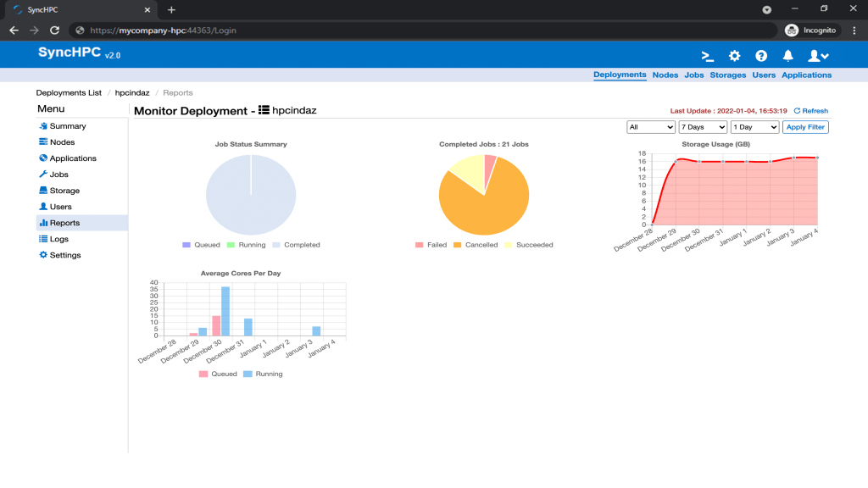Click the help question mark icon
868x488 pixels.
coord(761,56)
